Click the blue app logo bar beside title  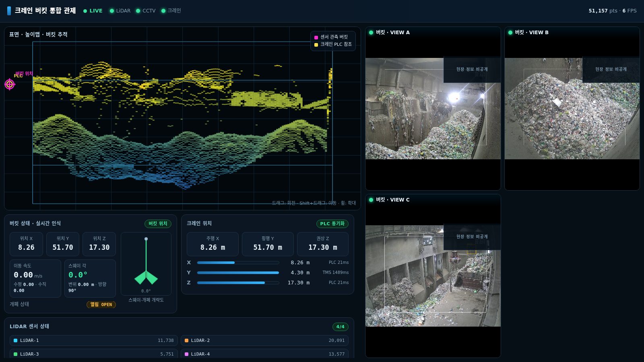(x=9, y=10)
